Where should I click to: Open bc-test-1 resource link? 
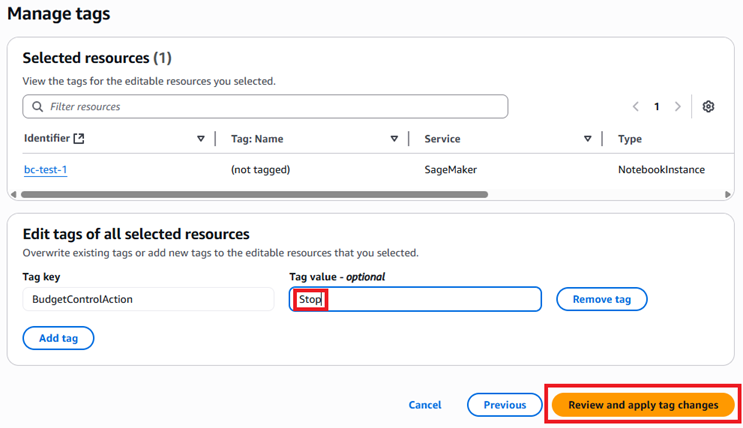tap(45, 170)
